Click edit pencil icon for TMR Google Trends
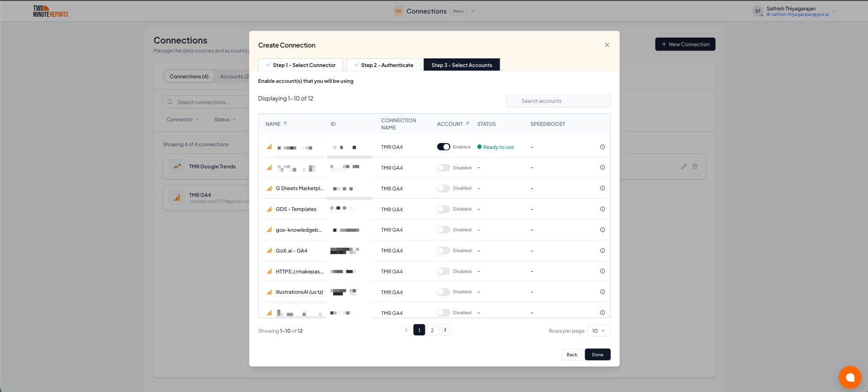This screenshot has width=868, height=392. click(x=684, y=167)
